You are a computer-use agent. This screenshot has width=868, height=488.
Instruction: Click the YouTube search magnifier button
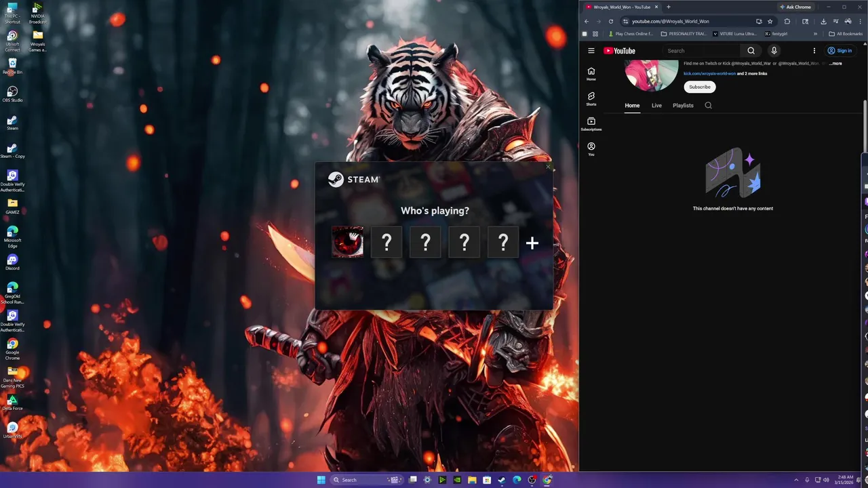pos(751,51)
